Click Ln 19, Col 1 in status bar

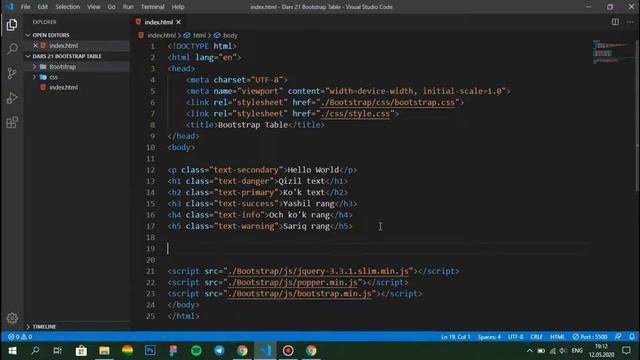click(456, 337)
